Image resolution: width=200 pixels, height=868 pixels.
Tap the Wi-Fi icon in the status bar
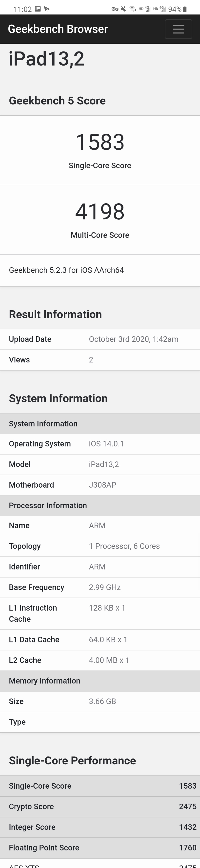tap(133, 9)
